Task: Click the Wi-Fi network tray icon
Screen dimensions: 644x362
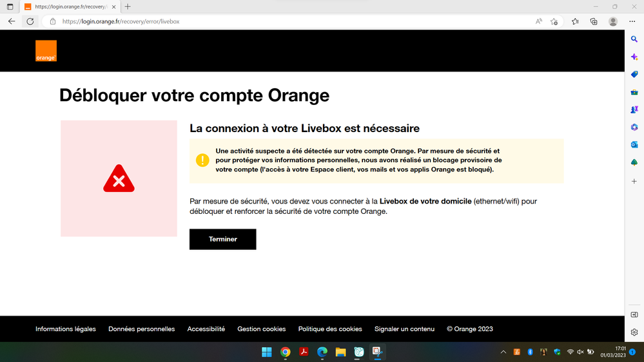Action: click(x=570, y=352)
